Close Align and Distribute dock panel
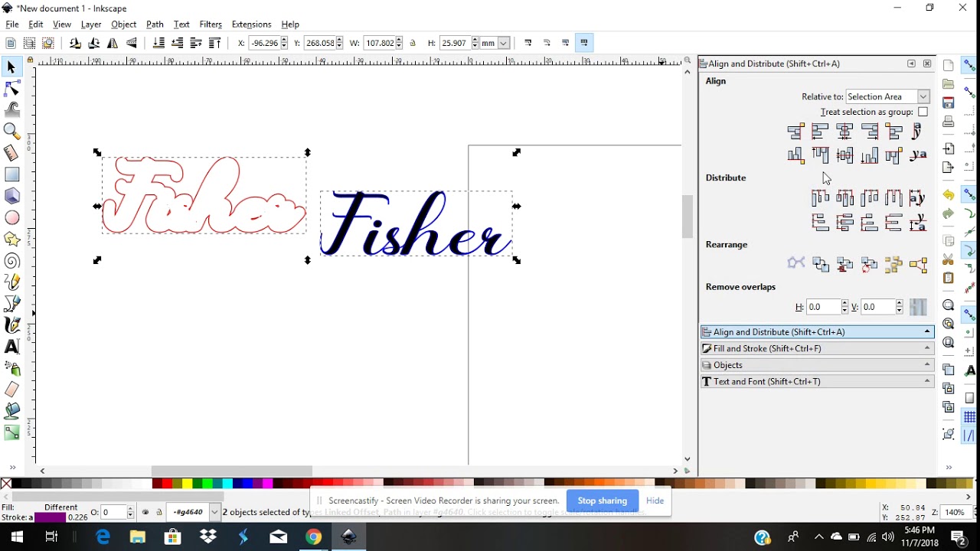Image resolution: width=980 pixels, height=551 pixels. tap(927, 64)
